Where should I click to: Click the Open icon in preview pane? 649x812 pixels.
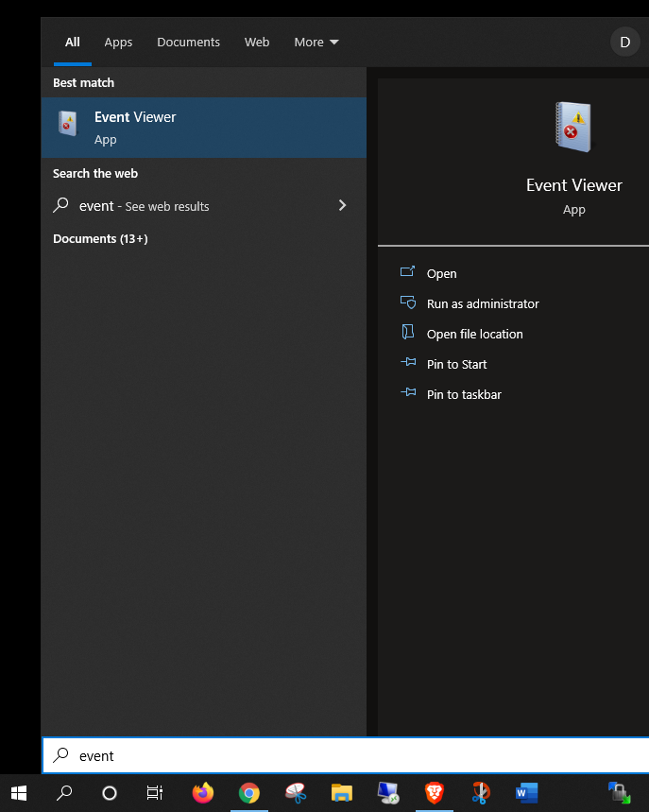[x=408, y=271]
